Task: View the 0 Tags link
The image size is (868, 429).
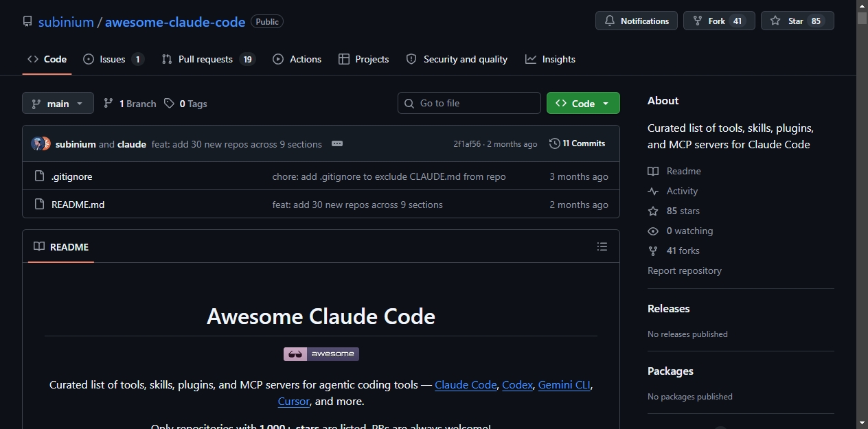Action: 185,104
